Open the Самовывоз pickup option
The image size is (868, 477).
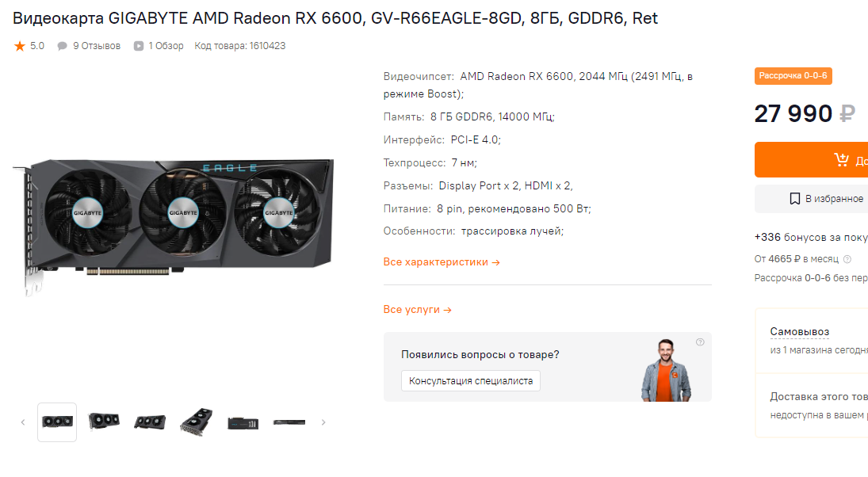click(799, 331)
